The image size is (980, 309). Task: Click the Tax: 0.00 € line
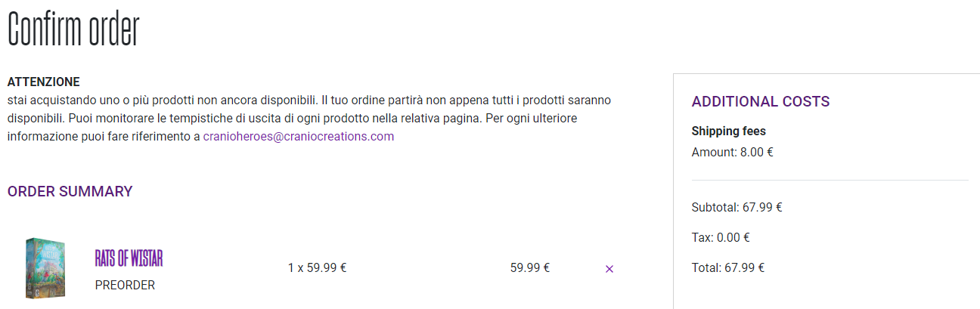pos(721,237)
